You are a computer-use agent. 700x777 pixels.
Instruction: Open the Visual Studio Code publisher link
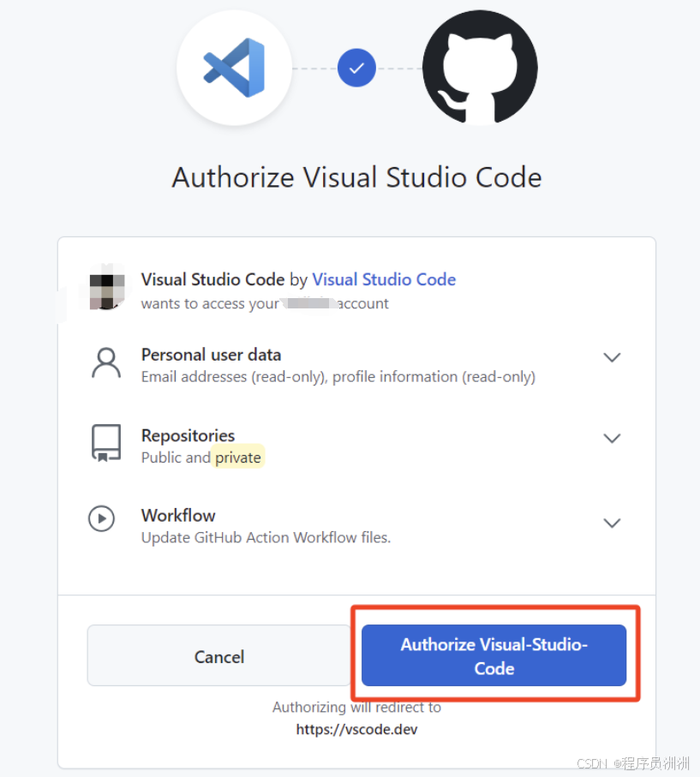pos(384,279)
